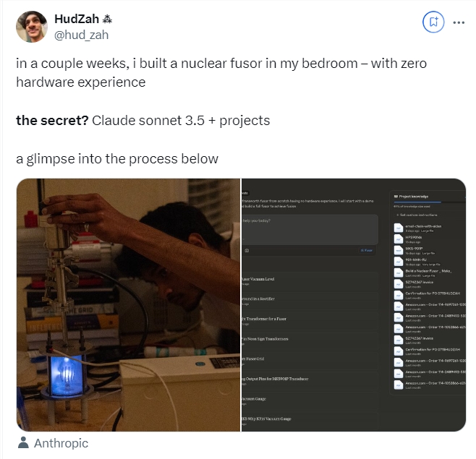Click the Project knowledge book icon

click(x=396, y=196)
